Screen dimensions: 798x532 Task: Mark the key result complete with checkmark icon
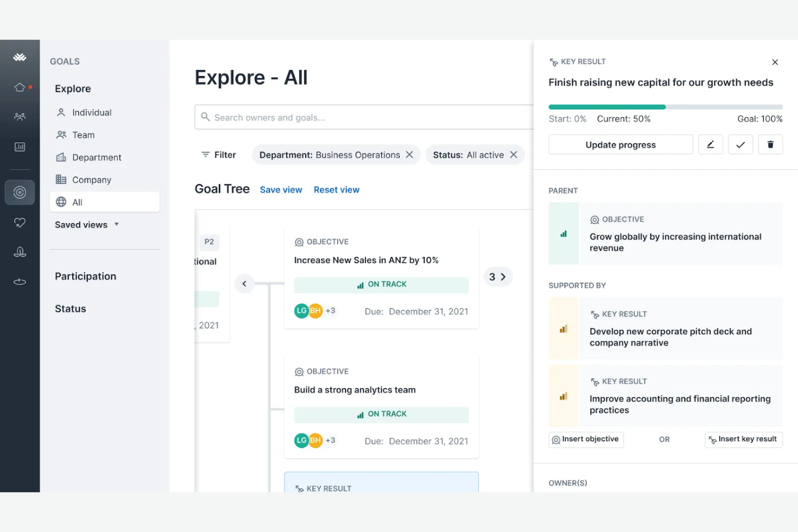[740, 144]
